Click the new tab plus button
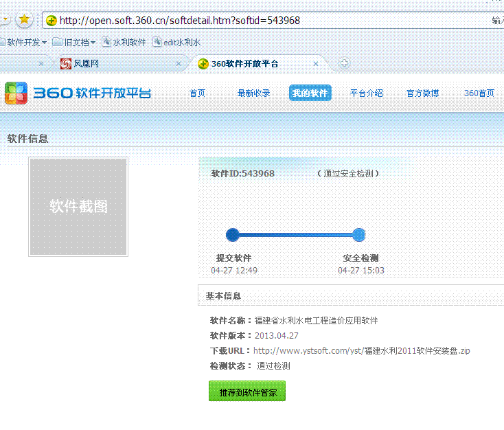This screenshot has height=430, width=504. click(x=344, y=63)
